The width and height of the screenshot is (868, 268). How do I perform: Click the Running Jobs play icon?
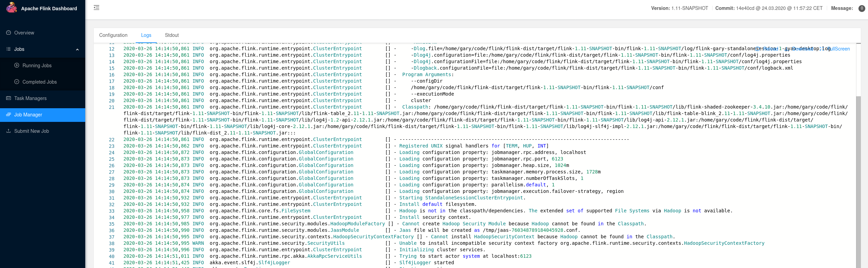coord(17,66)
